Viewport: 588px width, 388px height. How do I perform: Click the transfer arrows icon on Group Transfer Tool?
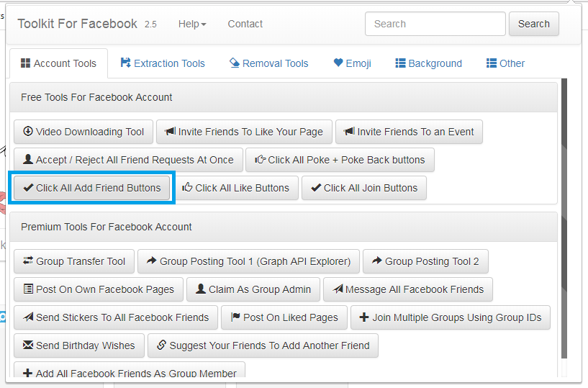click(x=28, y=261)
